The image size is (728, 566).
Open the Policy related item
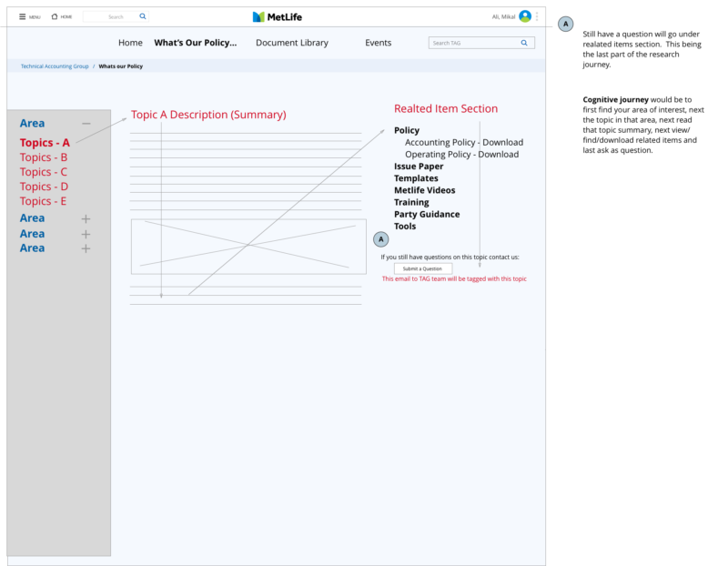407,130
